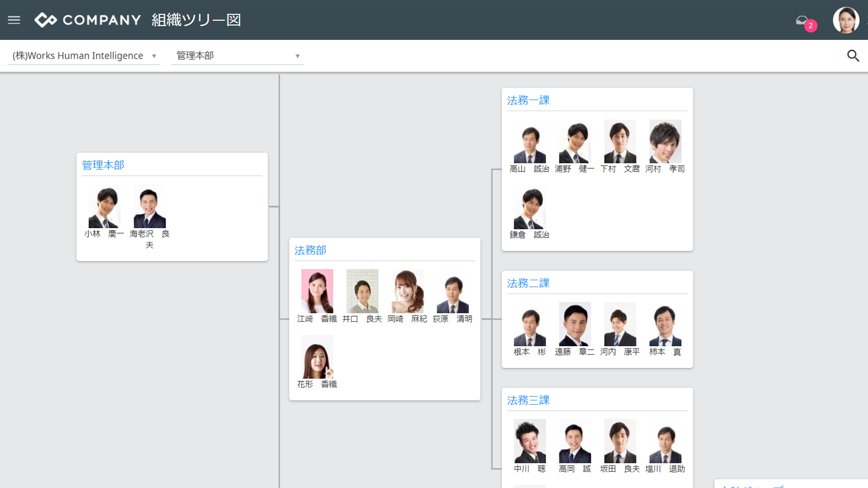The height and width of the screenshot is (488, 868).
Task: Click the photo of 花形 香織
Action: [x=317, y=357]
